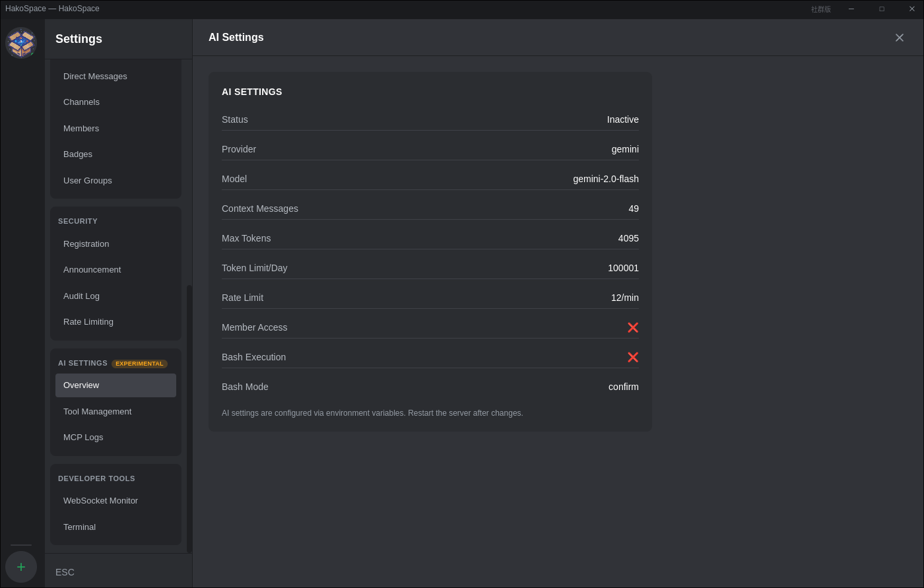Open User Groups settings
924x588 pixels.
tap(88, 180)
